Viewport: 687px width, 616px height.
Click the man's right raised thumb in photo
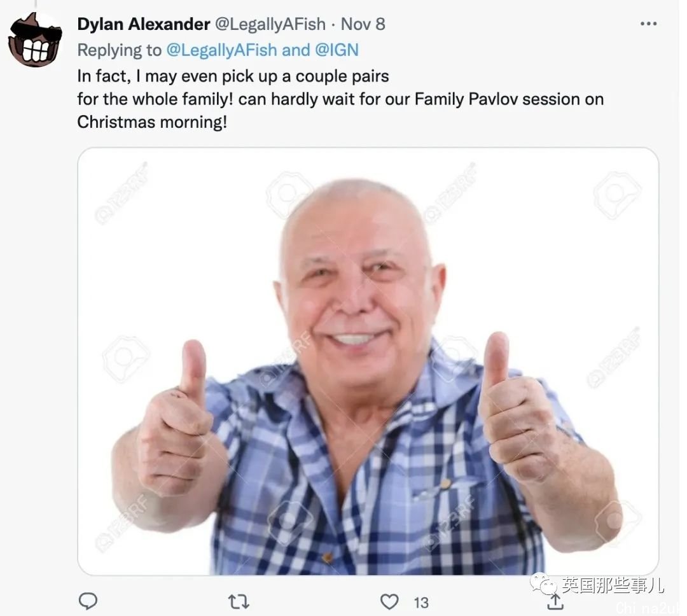193,369
